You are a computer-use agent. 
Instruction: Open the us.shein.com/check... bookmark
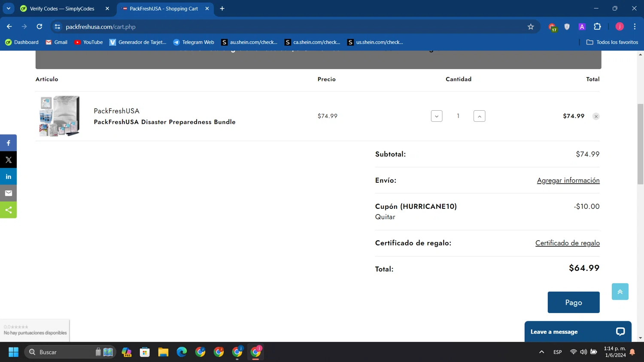[375, 42]
